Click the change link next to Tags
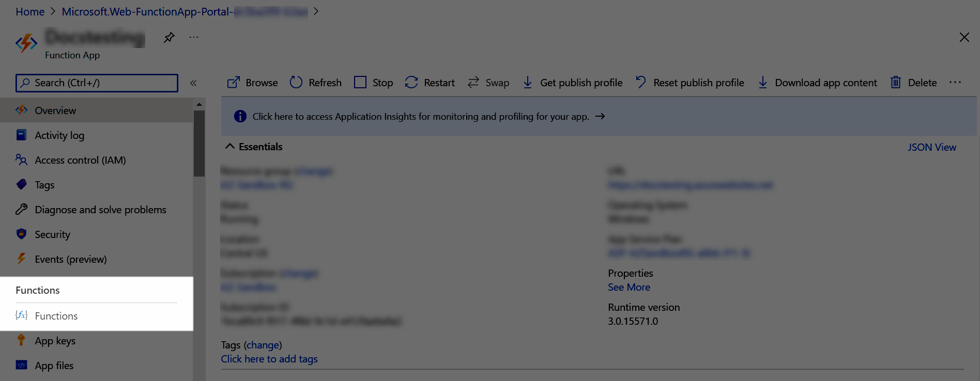 [x=263, y=345]
